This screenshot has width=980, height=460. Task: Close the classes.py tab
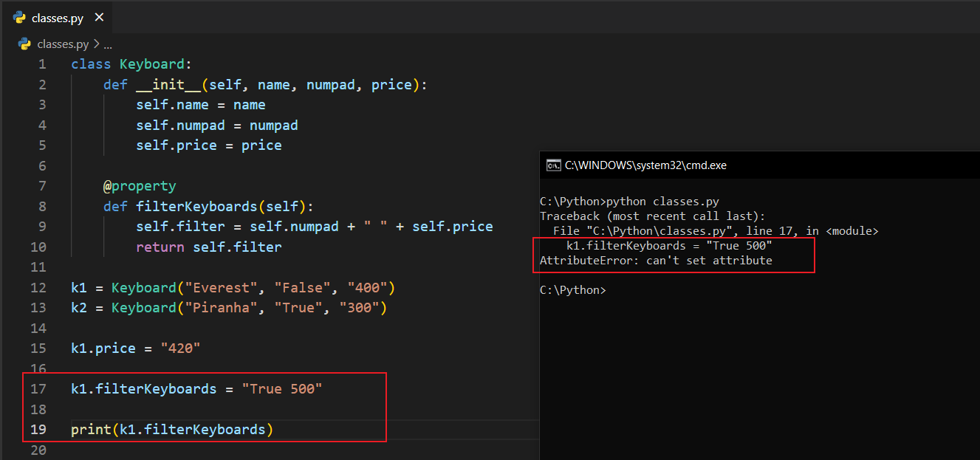point(100,18)
